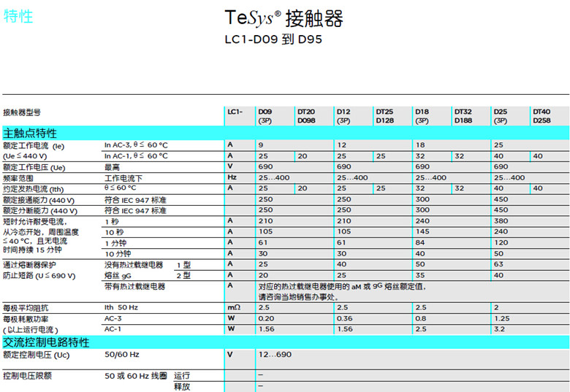570x392 pixels.
Task: Click the LC1- column header
Action: [x=235, y=112]
